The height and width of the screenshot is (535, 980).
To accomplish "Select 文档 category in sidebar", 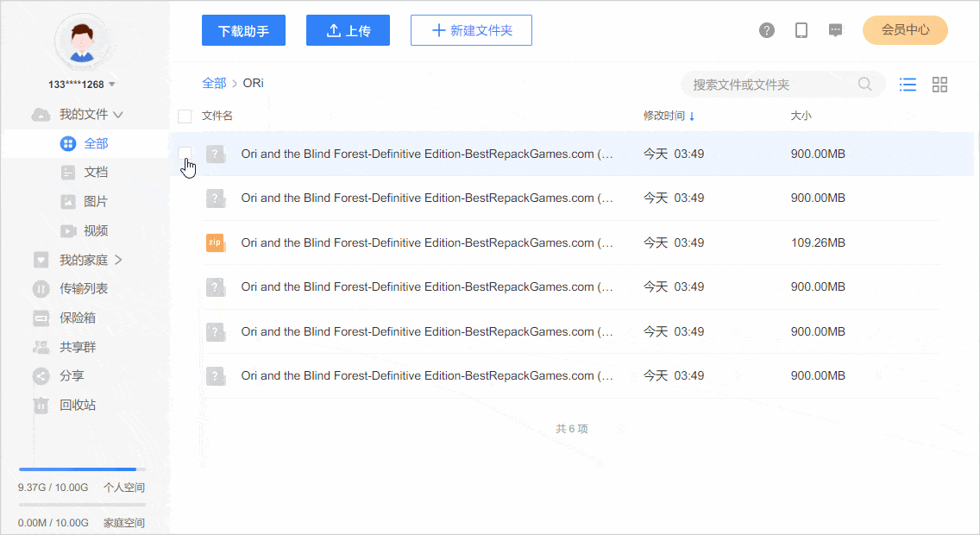I will coord(95,173).
